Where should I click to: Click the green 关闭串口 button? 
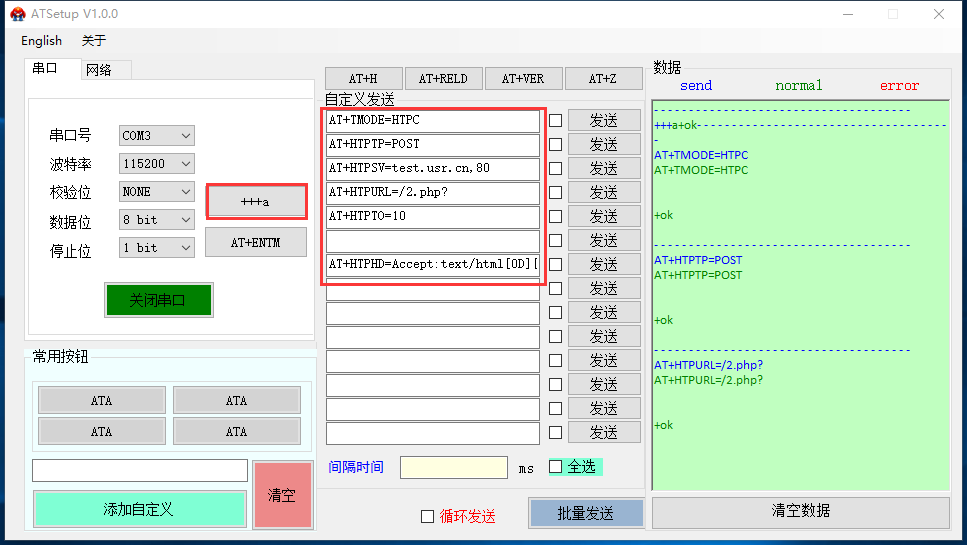tap(158, 300)
